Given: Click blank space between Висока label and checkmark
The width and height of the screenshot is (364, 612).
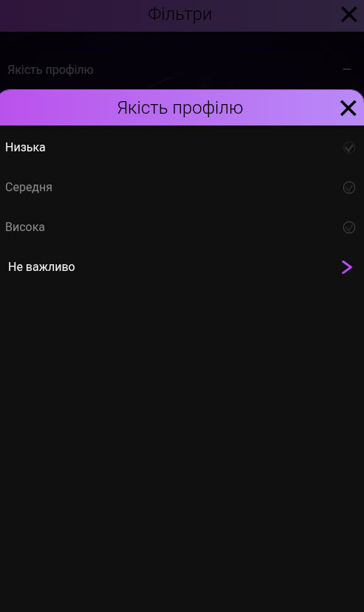Looking at the screenshot, I should (x=193, y=227).
